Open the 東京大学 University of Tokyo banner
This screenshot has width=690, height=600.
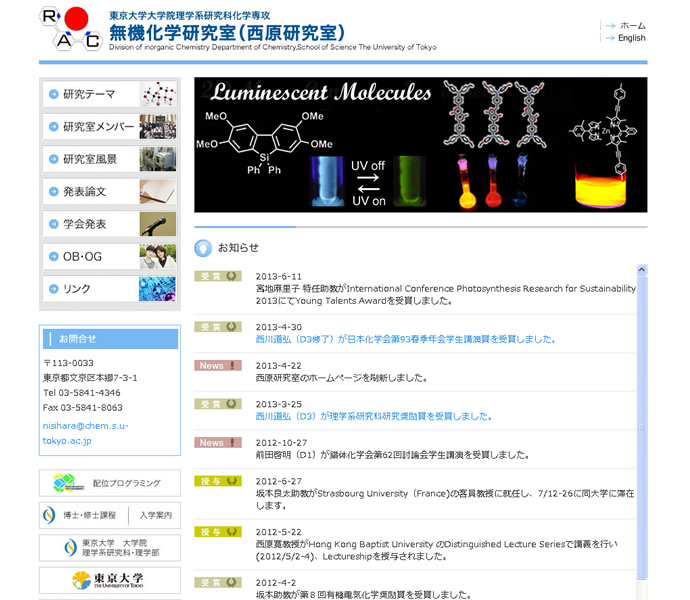[x=110, y=580]
